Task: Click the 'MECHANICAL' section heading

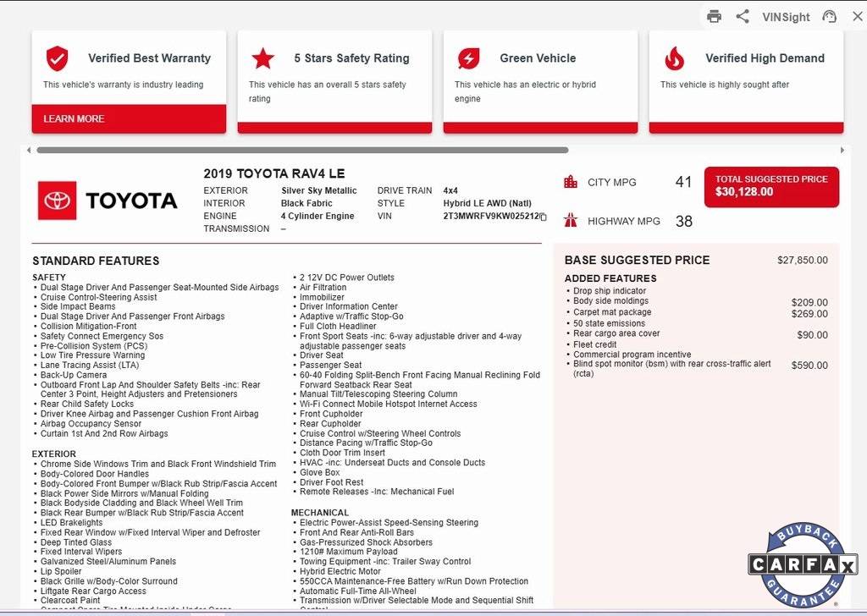Action: (319, 513)
